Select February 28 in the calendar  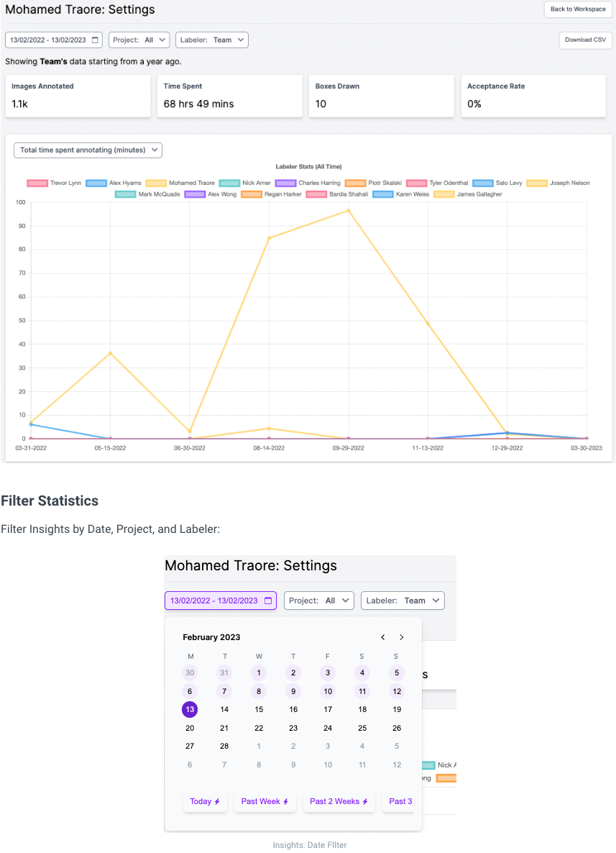pyautogui.click(x=224, y=746)
